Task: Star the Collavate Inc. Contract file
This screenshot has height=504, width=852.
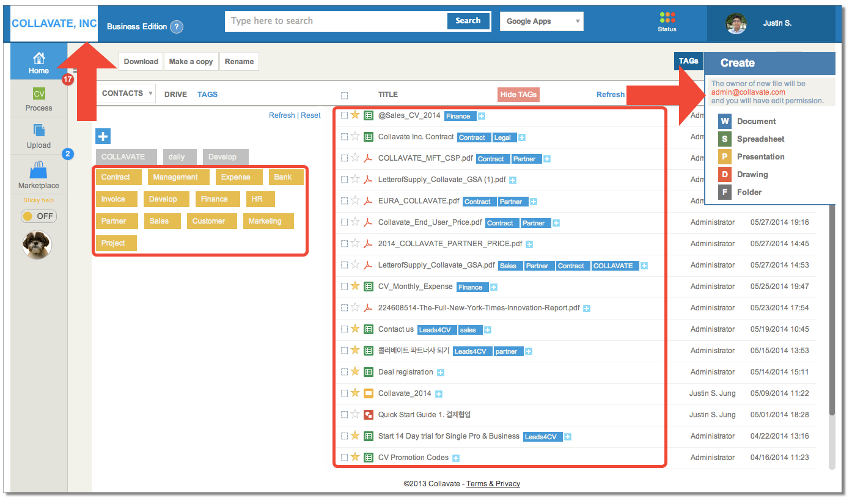Action: coord(355,137)
